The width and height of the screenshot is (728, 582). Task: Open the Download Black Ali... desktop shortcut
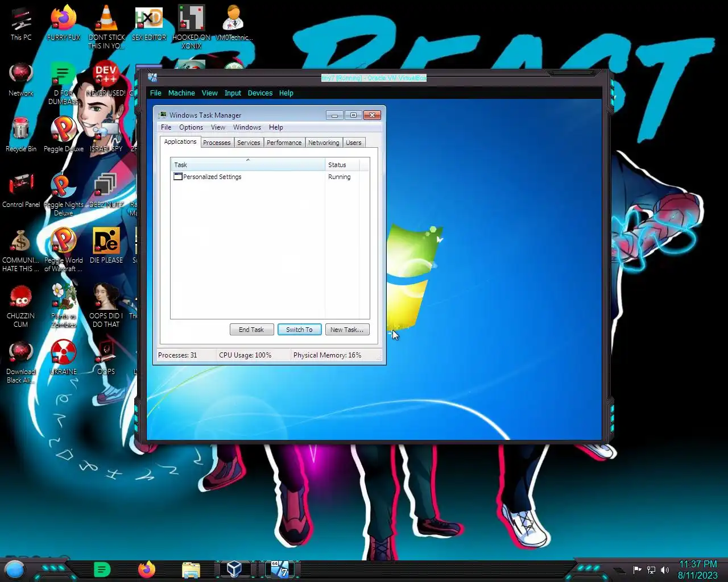tap(21, 362)
